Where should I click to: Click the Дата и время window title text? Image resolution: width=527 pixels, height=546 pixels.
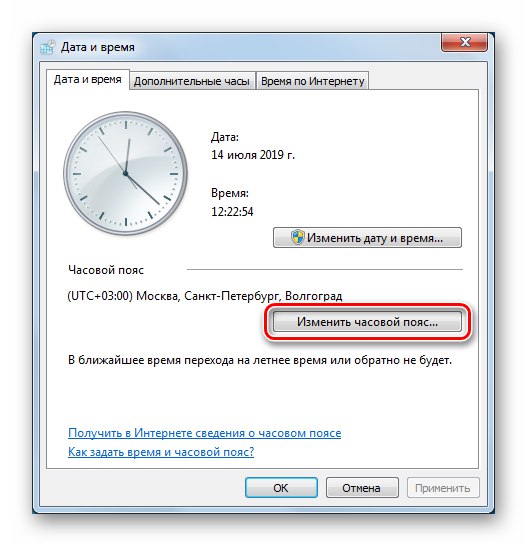coord(98,47)
